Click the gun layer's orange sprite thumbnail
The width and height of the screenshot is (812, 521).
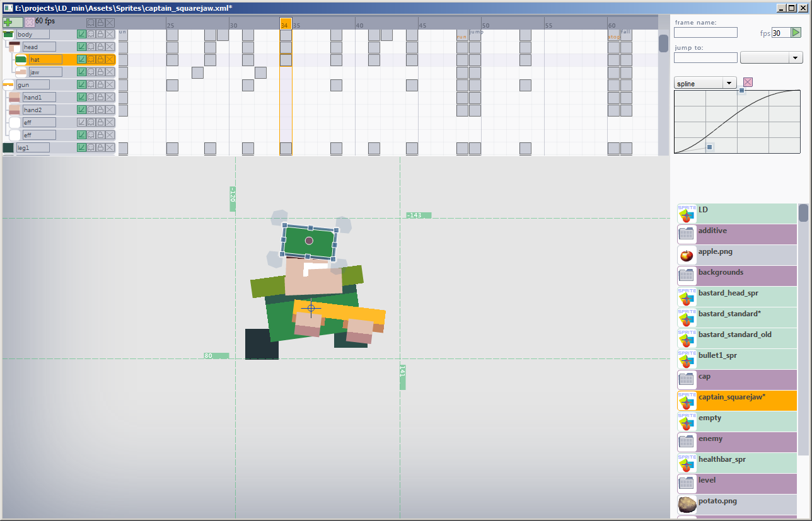point(8,84)
